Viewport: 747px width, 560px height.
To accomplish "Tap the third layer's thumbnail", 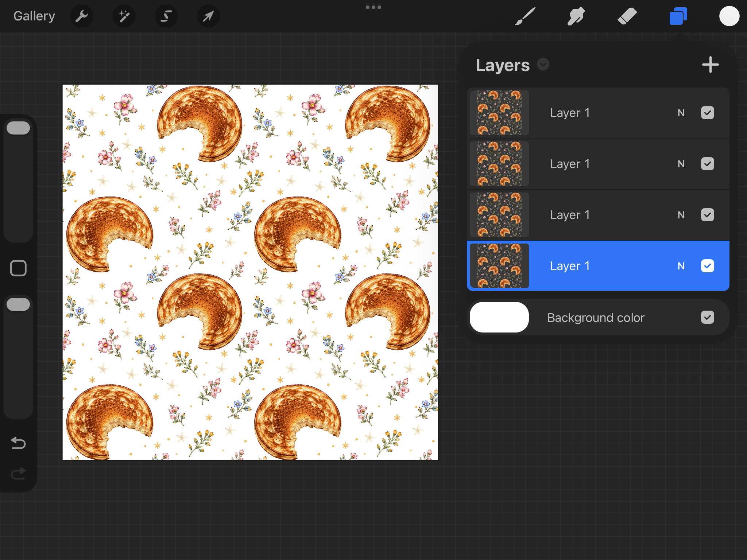I will pyautogui.click(x=499, y=215).
